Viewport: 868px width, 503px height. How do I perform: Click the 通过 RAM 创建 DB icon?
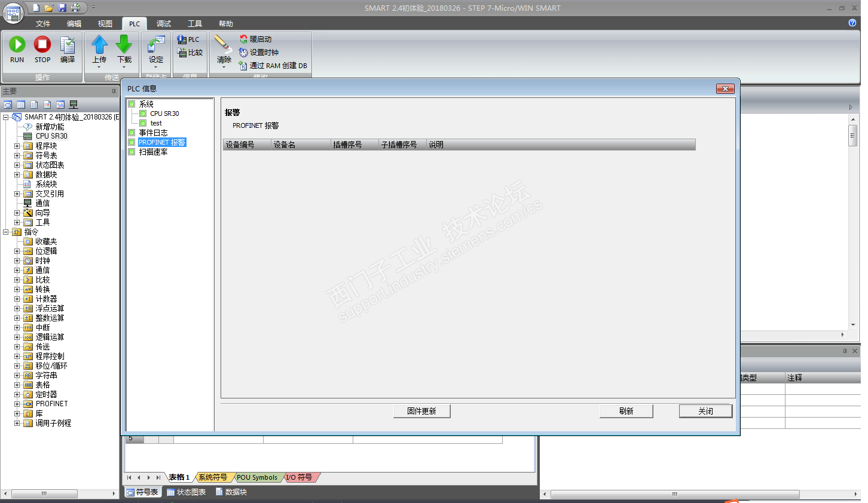pyautogui.click(x=243, y=66)
